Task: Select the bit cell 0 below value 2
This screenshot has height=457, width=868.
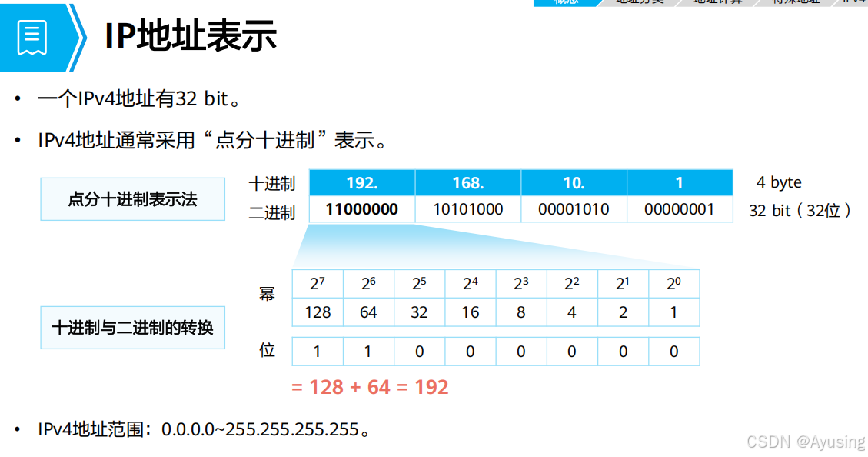Action: click(623, 351)
